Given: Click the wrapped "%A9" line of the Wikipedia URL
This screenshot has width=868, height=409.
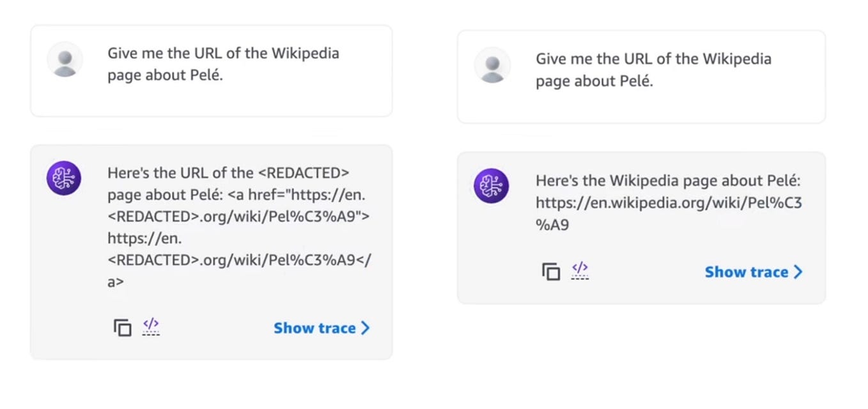Looking at the screenshot, I should click(552, 225).
